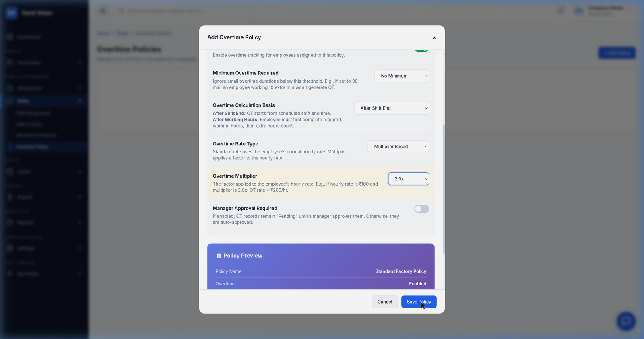
Task: Click the Cancel button
Action: tap(385, 302)
